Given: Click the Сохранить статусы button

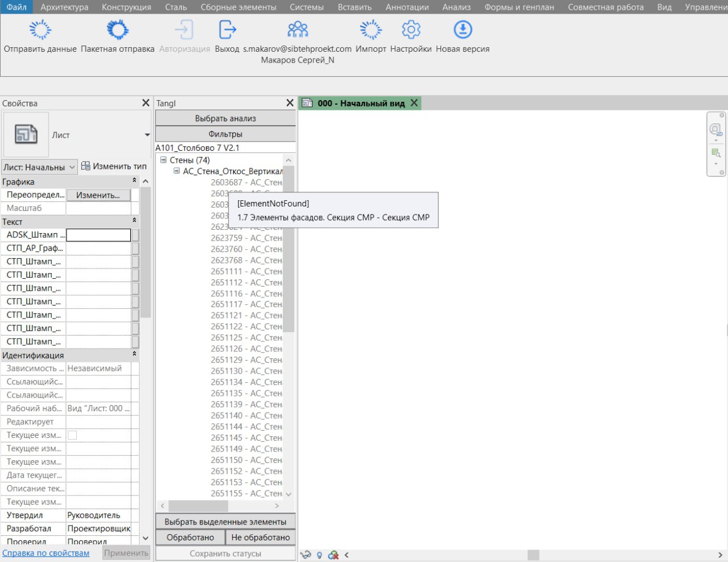Looking at the screenshot, I should pos(225,553).
